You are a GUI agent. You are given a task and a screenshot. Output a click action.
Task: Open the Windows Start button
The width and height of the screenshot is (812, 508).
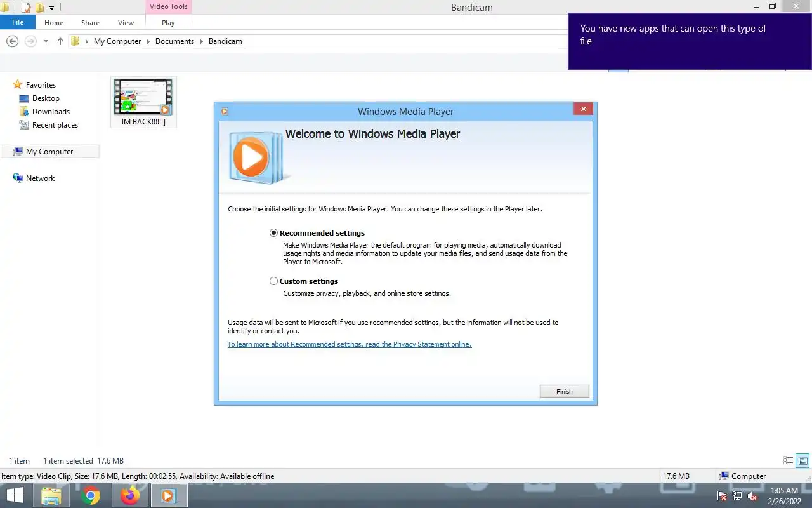coord(15,496)
